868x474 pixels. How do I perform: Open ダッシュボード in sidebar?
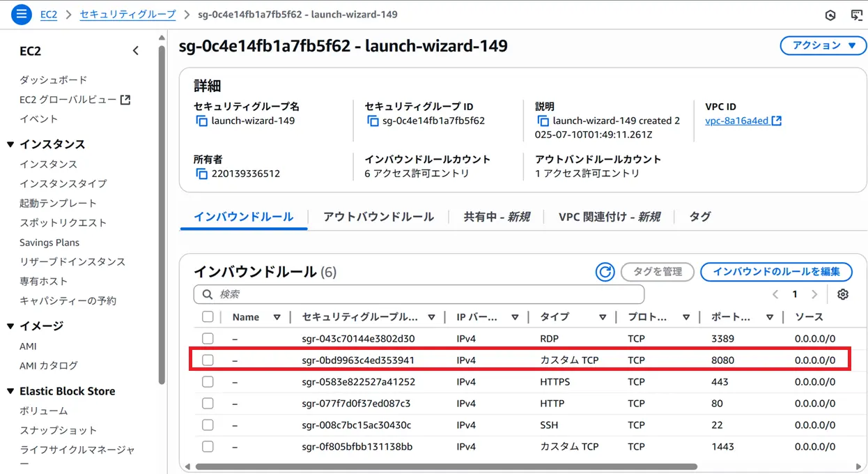[x=54, y=80]
